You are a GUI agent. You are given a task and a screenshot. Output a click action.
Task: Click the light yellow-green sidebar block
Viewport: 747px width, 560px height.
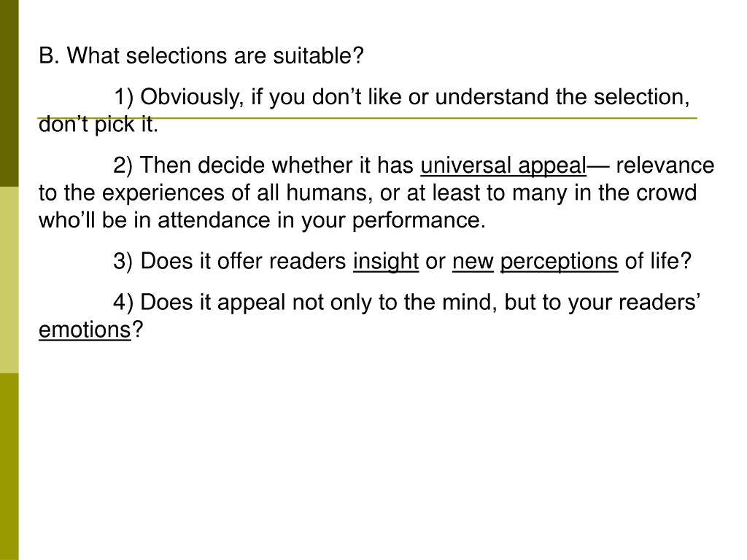click(x=9, y=280)
